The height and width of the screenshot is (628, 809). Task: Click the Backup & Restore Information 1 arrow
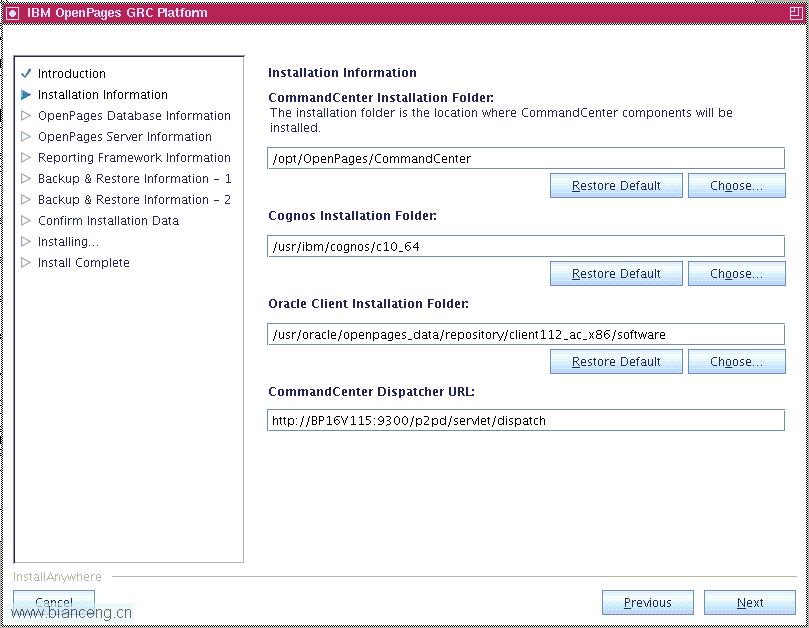(26, 179)
